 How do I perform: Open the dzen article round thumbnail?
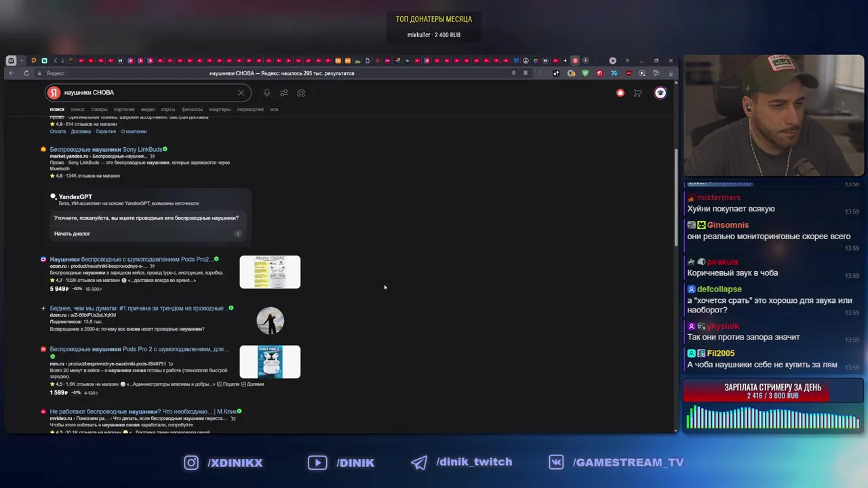270,321
